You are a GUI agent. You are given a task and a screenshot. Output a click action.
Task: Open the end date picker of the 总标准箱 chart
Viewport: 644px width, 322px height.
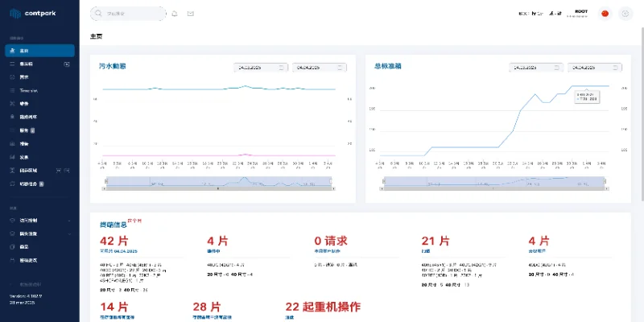click(x=594, y=68)
